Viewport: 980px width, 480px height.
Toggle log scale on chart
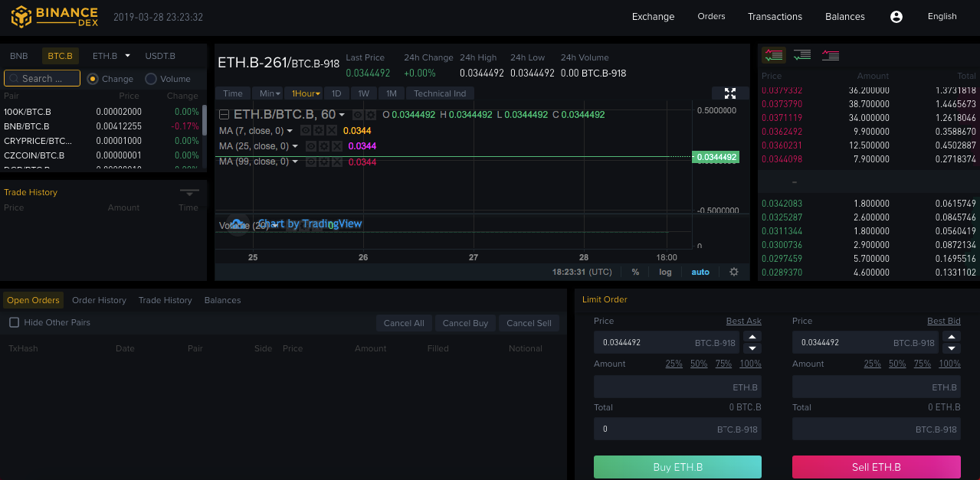(665, 272)
